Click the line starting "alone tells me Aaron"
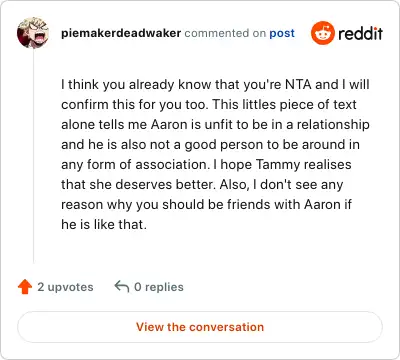This screenshot has width=400, height=360. point(215,125)
